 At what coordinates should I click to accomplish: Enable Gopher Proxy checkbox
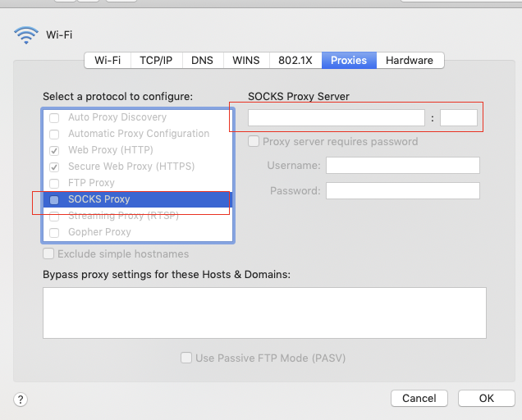[x=54, y=232]
